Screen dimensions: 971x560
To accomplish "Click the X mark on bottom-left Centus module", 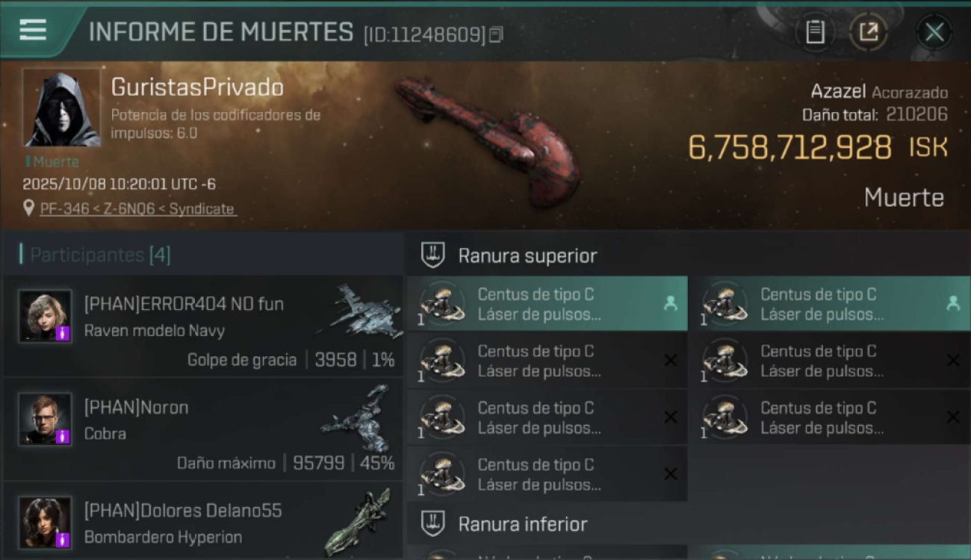I will pos(671,474).
